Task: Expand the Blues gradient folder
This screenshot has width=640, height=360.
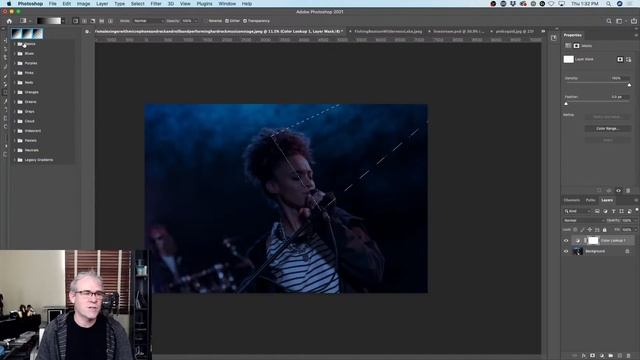Action: point(15,53)
